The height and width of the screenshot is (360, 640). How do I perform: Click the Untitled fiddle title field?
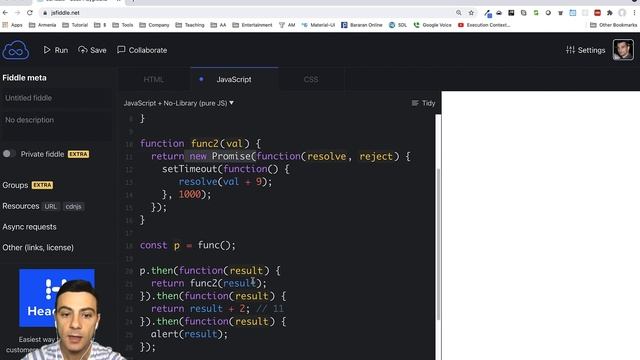[x=56, y=98]
